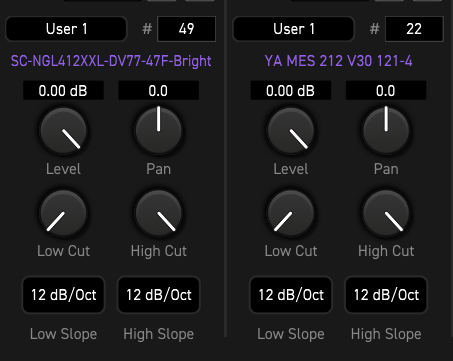Click the right cab's 0.00 dB level value
This screenshot has width=453, height=361.
coord(291,90)
